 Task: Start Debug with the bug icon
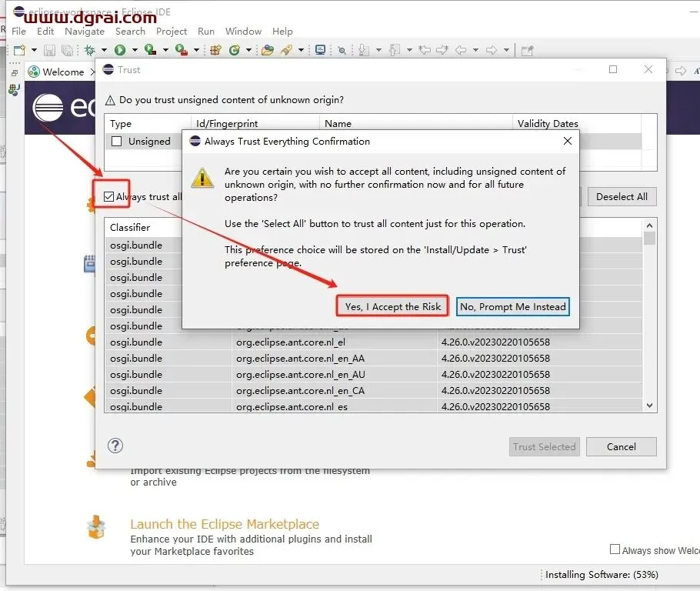90,50
